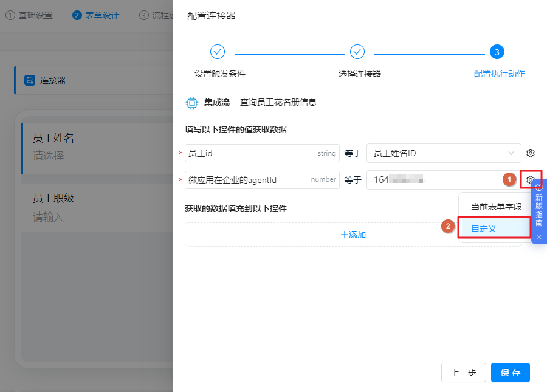The width and height of the screenshot is (547, 392).
Task: Switch to the 流程设计 tab
Action: pos(156,15)
